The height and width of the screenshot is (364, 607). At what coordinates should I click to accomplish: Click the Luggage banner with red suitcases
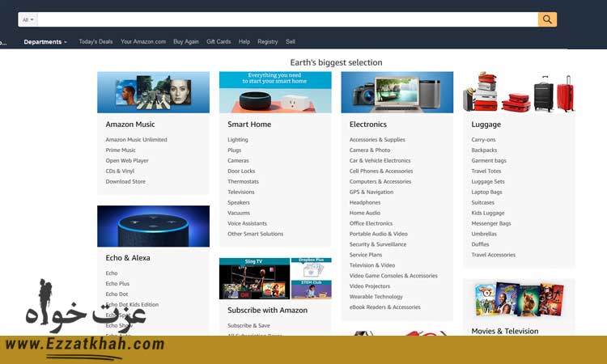519,92
